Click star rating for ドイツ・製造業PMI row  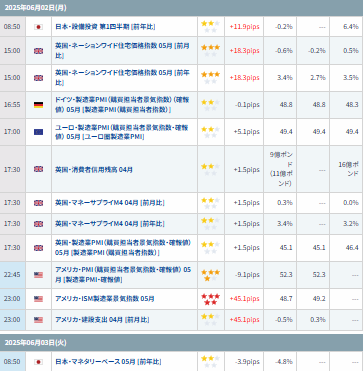(x=210, y=105)
